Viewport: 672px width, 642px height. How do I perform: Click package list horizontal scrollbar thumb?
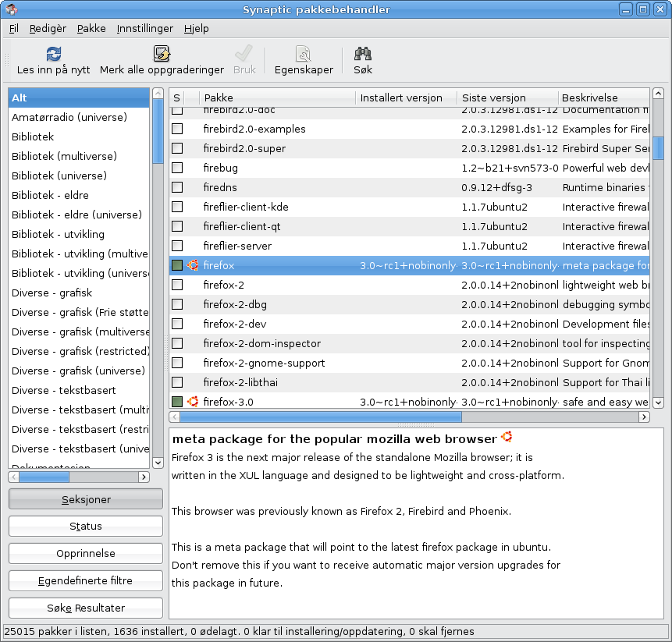[321, 417]
